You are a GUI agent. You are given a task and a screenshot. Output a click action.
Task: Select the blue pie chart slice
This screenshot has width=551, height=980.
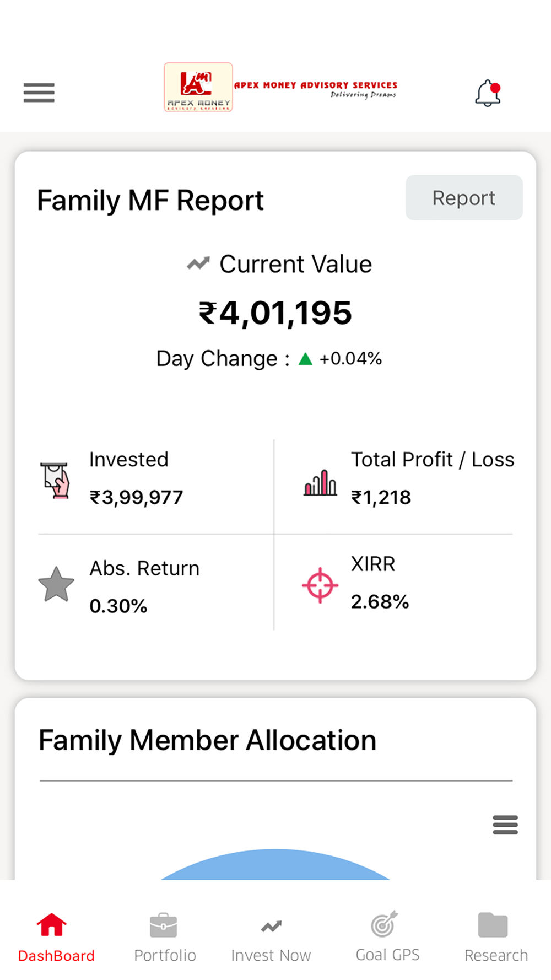pyautogui.click(x=275, y=865)
